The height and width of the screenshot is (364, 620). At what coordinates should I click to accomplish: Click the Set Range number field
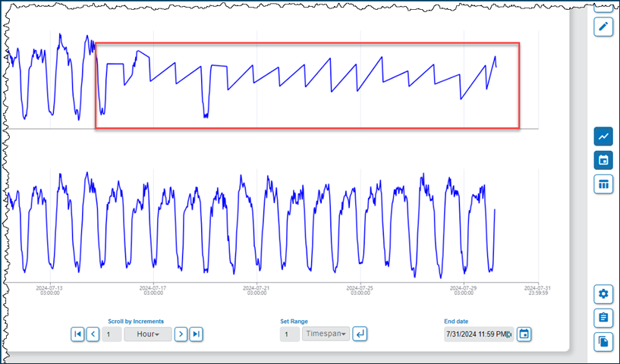click(x=289, y=334)
